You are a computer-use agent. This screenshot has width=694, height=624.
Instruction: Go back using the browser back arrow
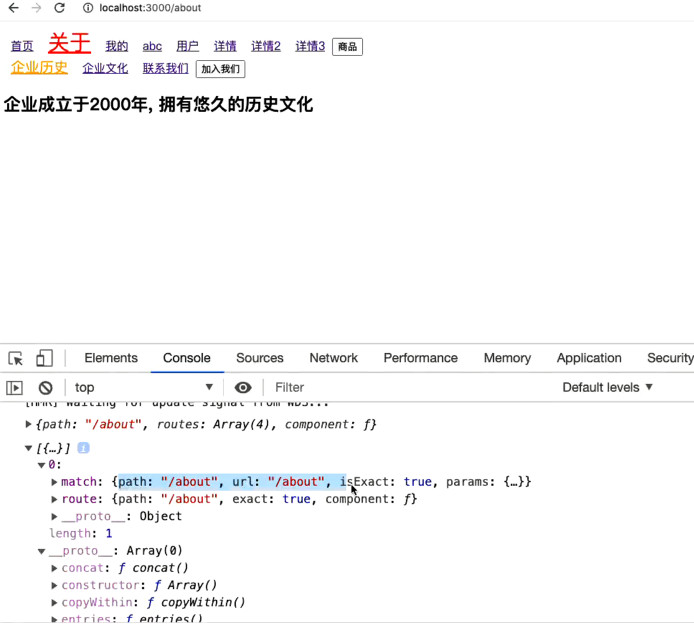coord(14,8)
